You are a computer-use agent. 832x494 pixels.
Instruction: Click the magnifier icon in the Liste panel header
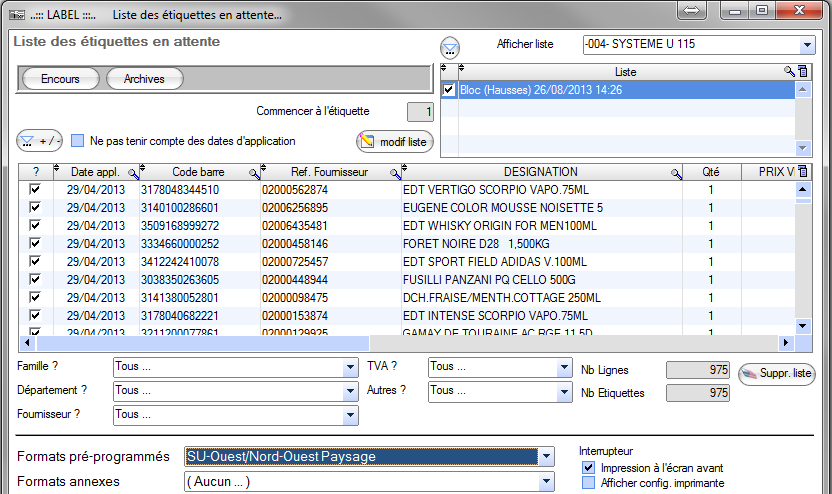(x=789, y=72)
